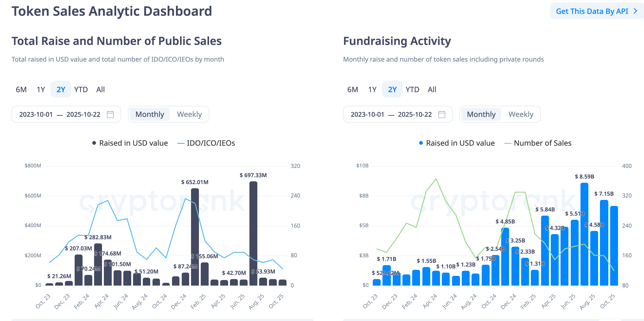This screenshot has width=644, height=321.
Task: Click the start date 2023-10-01 field on left chart
Action: coord(36,114)
